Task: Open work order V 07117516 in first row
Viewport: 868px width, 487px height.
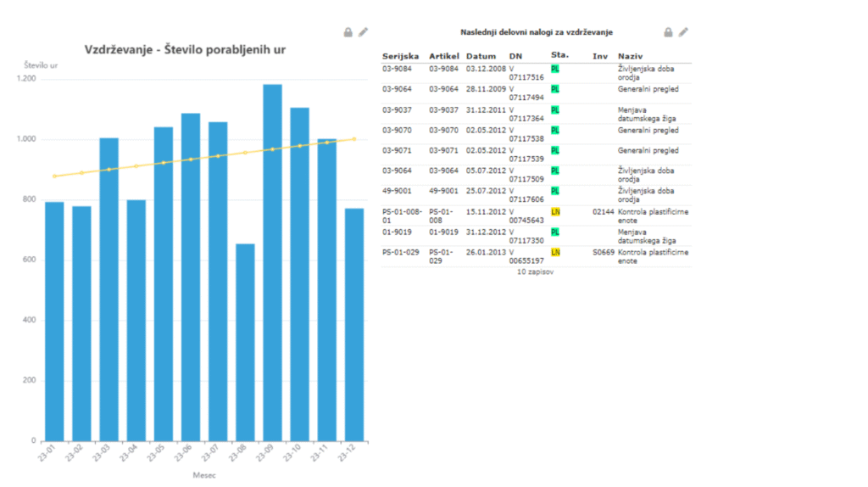Action: (526, 73)
